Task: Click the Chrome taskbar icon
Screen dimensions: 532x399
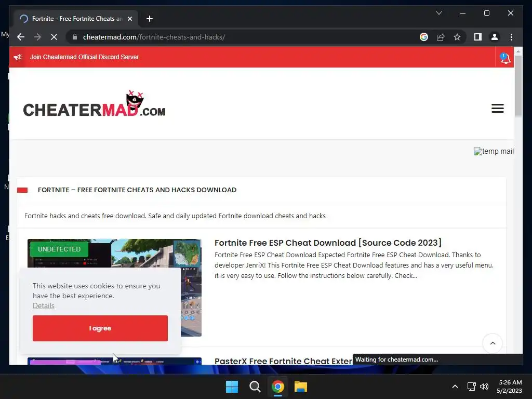Action: tap(277, 387)
